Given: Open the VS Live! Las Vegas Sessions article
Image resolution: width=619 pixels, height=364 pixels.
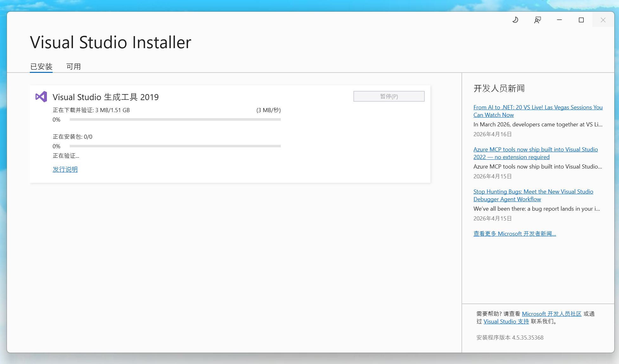Looking at the screenshot, I should coord(538,111).
